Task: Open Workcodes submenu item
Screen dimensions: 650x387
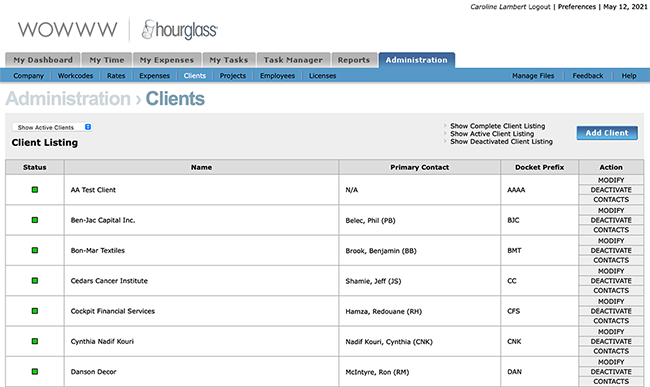Action: pos(75,76)
